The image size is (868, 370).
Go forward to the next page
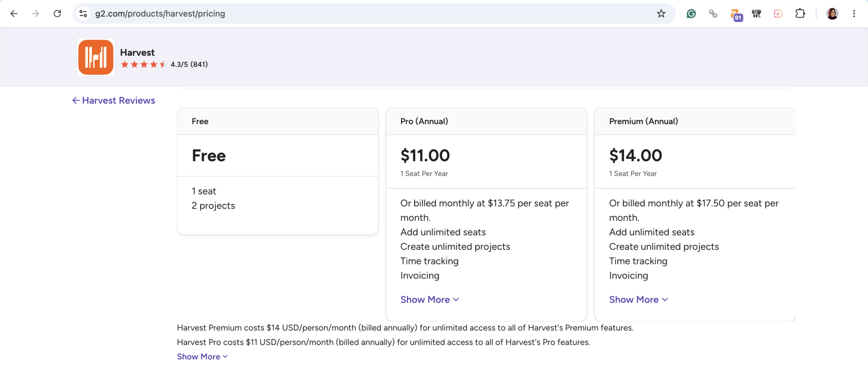click(x=35, y=14)
